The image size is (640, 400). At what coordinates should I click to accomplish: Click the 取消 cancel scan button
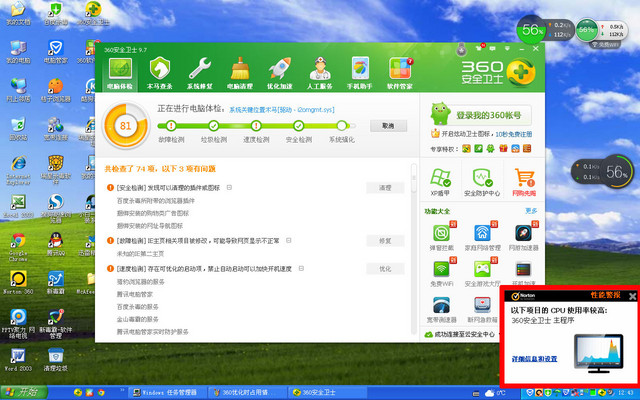click(385, 126)
